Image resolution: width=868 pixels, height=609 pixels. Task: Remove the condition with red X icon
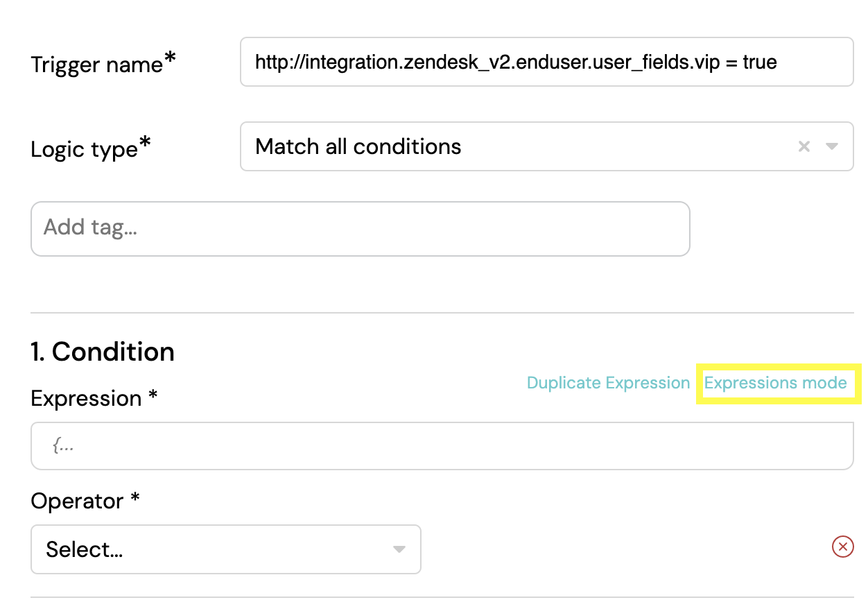point(842,547)
